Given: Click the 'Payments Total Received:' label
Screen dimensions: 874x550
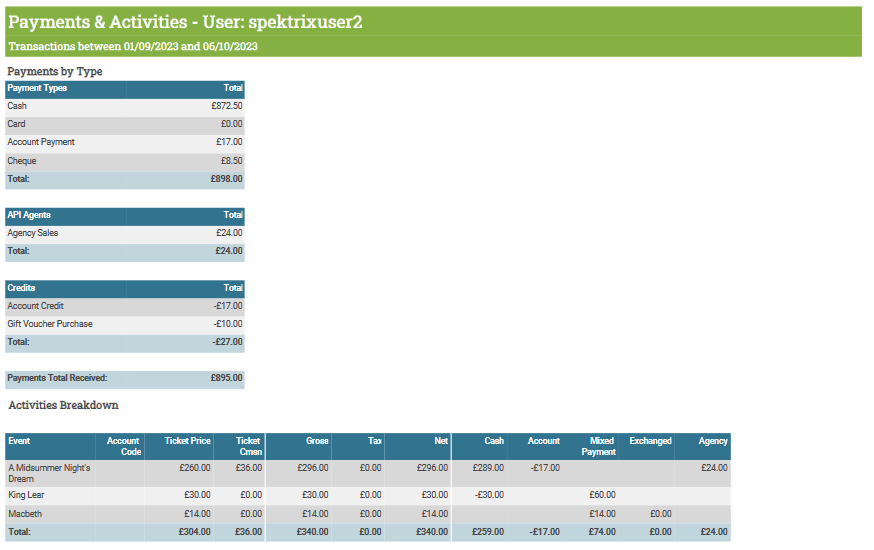Looking at the screenshot, I should [57, 378].
